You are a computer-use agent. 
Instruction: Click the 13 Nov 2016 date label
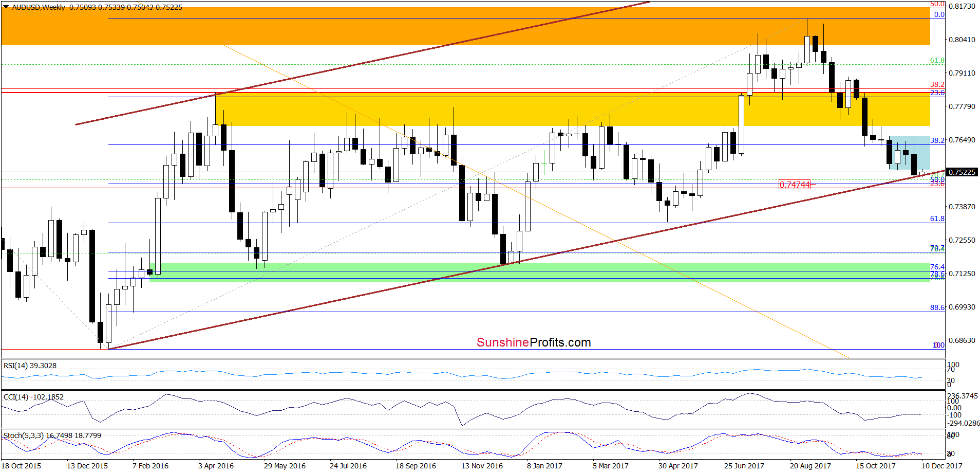[x=482, y=466]
